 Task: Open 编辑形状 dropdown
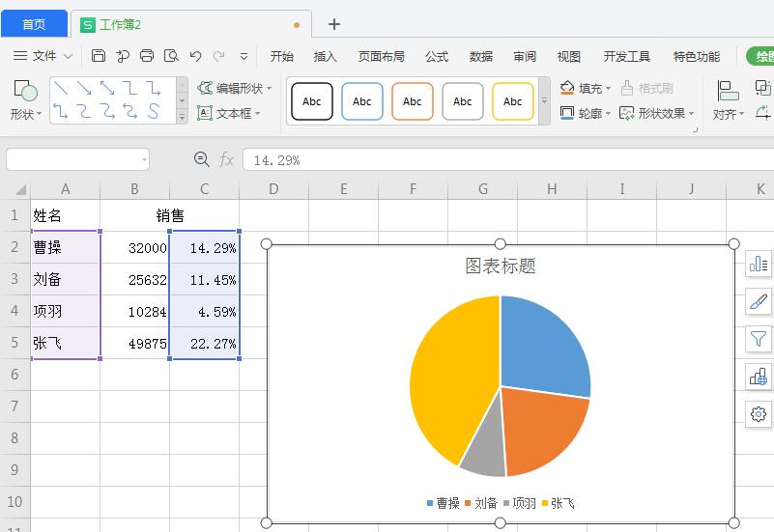(235, 88)
